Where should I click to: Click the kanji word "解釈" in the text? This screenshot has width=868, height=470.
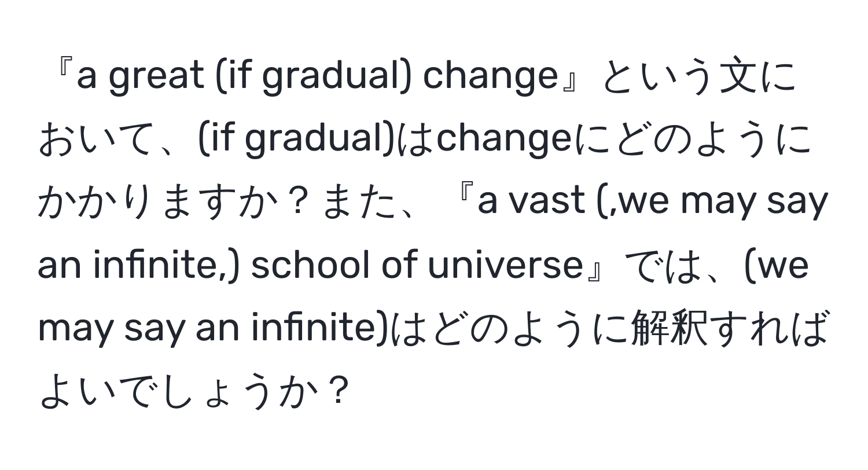click(670, 328)
